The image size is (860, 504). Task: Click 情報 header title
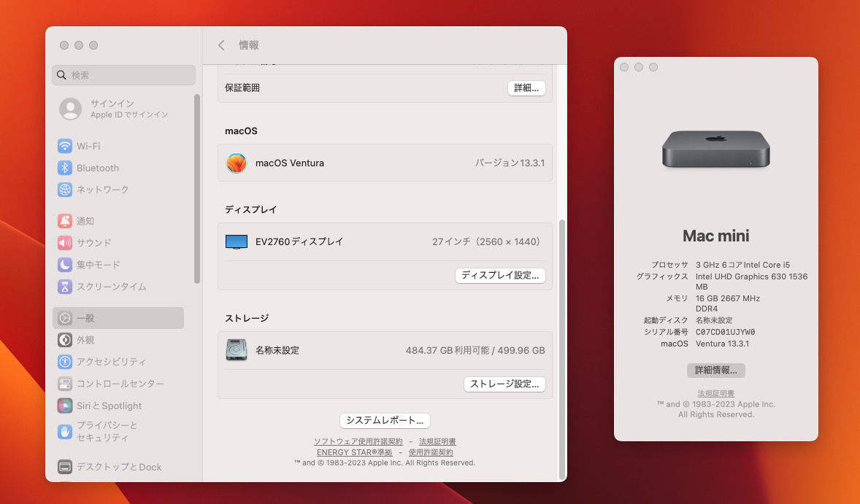point(248,45)
